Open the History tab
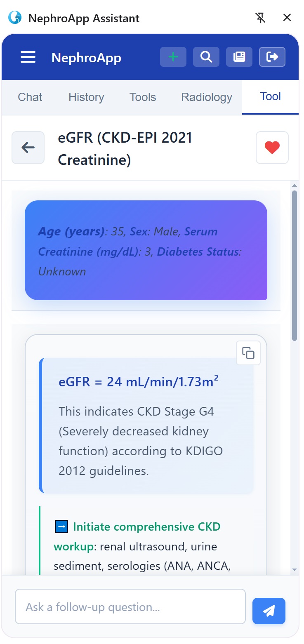304x644 pixels. coord(86,97)
